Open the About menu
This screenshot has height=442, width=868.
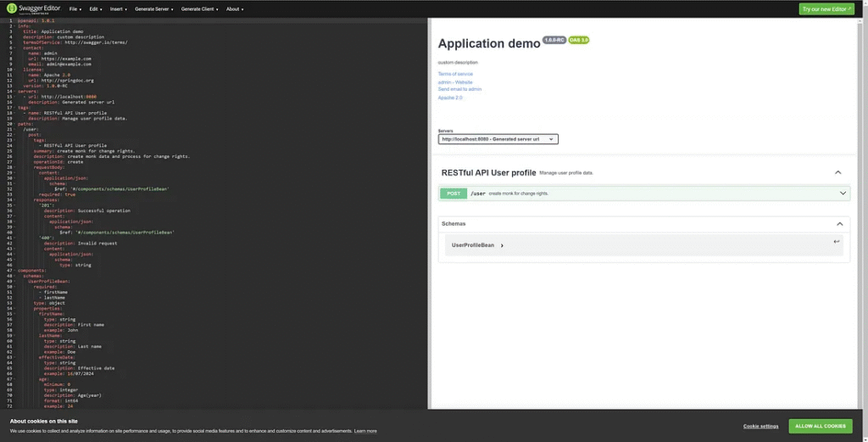[x=234, y=8]
